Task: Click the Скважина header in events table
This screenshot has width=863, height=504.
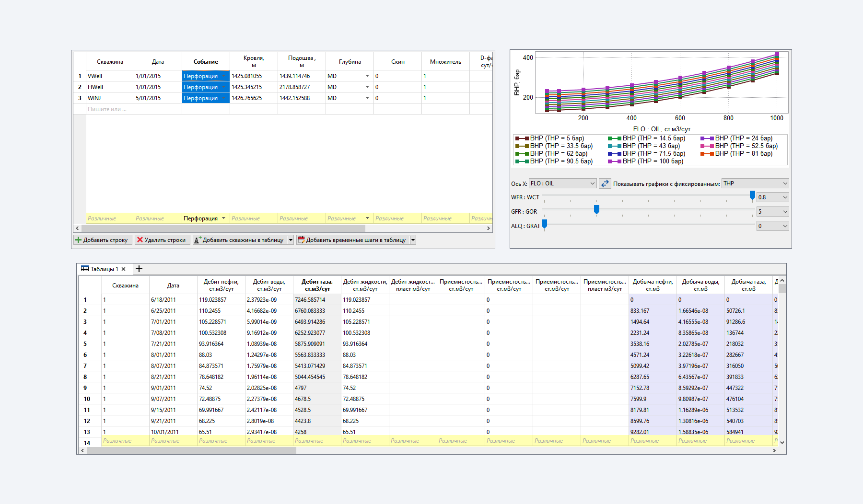Action: [x=110, y=62]
